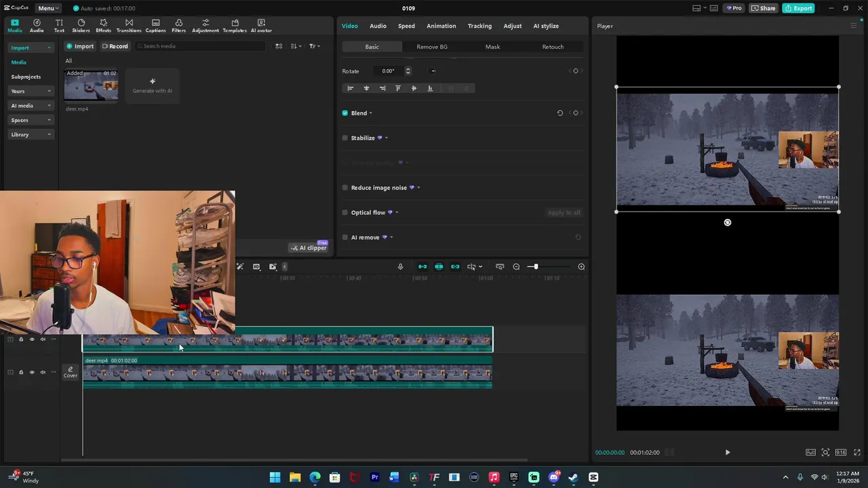Select the Remove BG tab

click(432, 47)
